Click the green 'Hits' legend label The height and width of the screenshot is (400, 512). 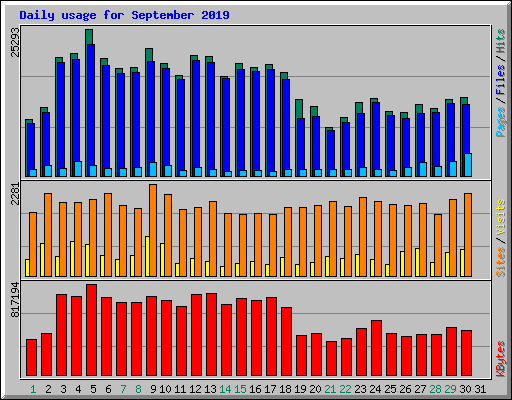[x=501, y=41]
